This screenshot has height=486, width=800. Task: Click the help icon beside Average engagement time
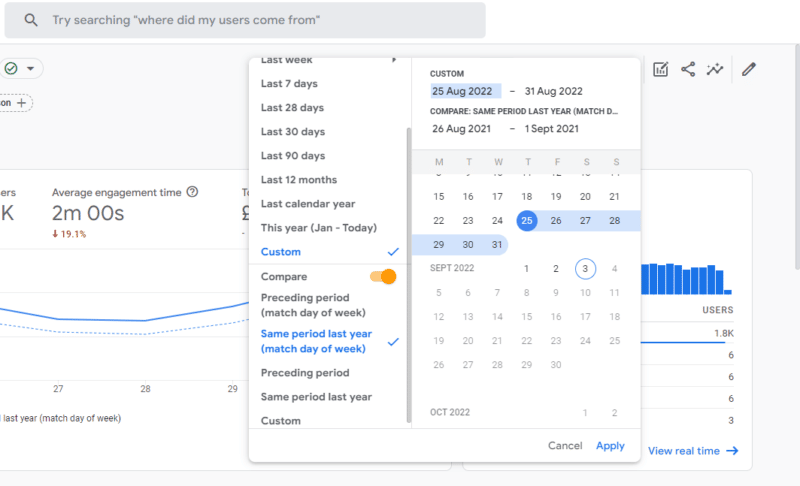tap(192, 192)
